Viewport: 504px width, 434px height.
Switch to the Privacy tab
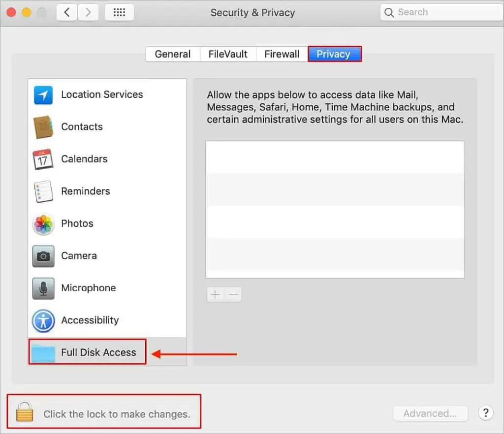pyautogui.click(x=334, y=54)
